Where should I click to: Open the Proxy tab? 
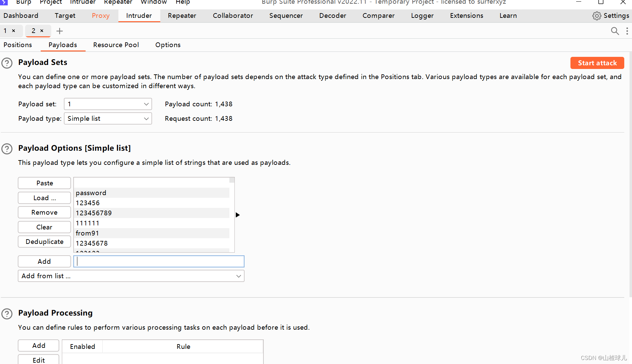101,15
